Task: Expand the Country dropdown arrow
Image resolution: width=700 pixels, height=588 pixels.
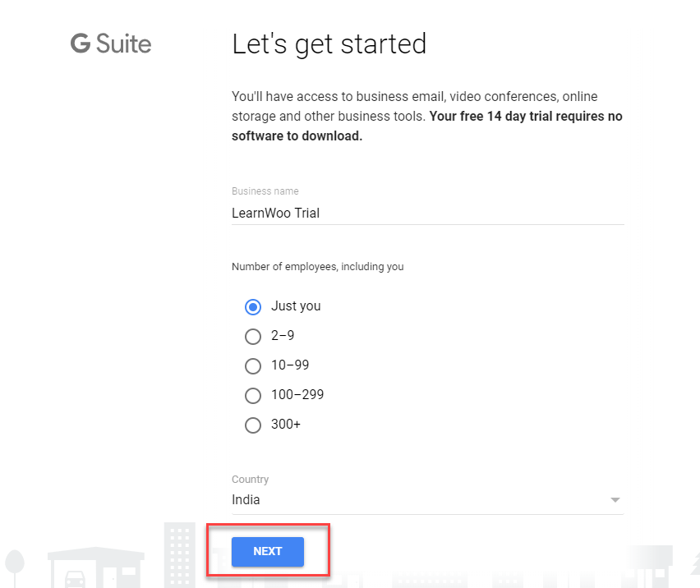Action: [615, 499]
